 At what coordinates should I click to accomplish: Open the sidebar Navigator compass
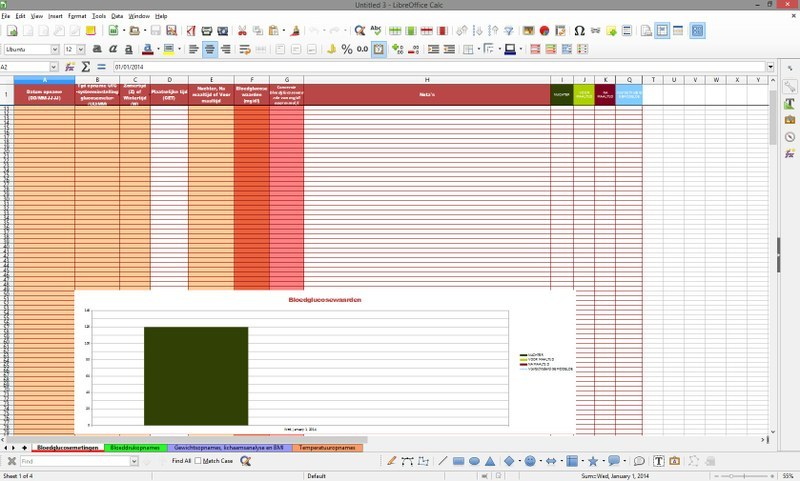pos(790,137)
